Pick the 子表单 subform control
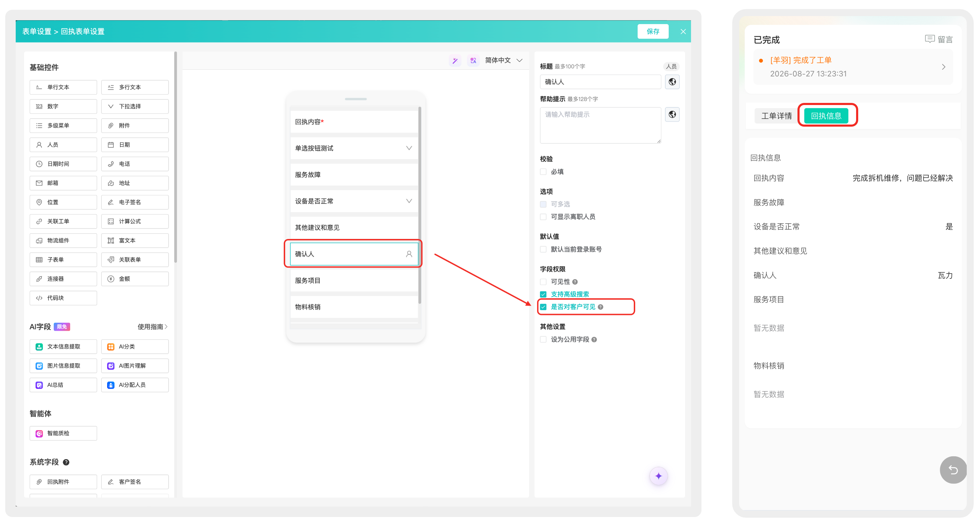The width and height of the screenshot is (980, 524). tap(63, 260)
